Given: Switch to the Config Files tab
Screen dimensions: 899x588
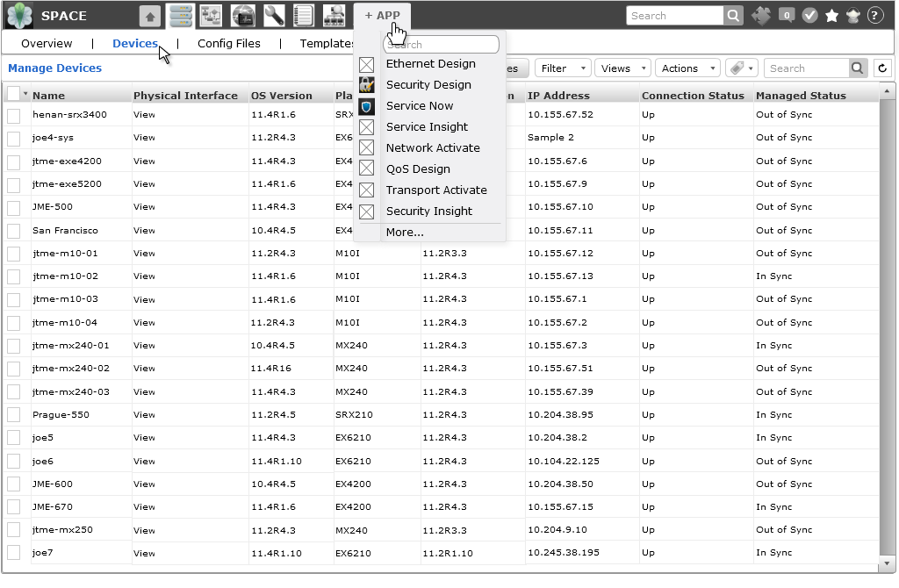Looking at the screenshot, I should pyautogui.click(x=229, y=44).
